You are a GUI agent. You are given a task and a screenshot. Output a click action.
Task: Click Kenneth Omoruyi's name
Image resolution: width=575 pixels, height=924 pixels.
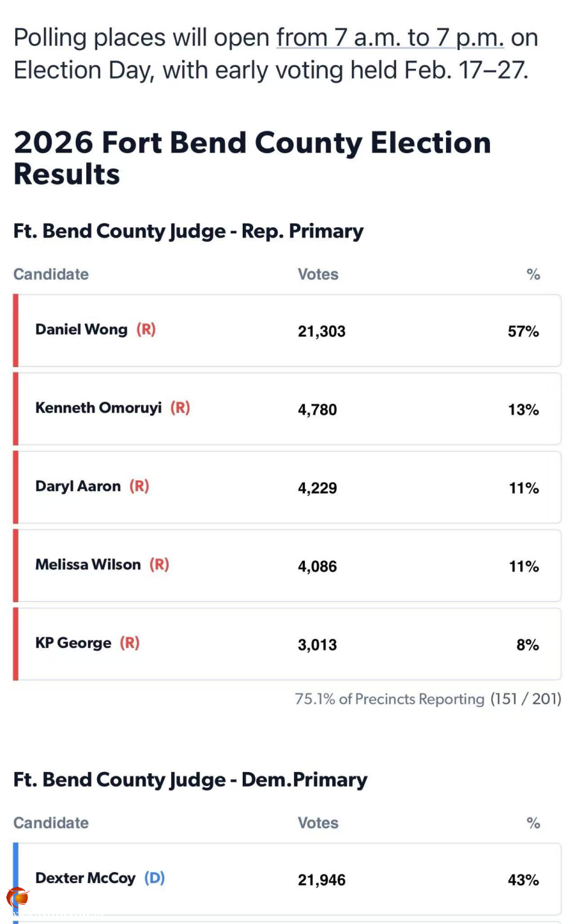pos(98,408)
